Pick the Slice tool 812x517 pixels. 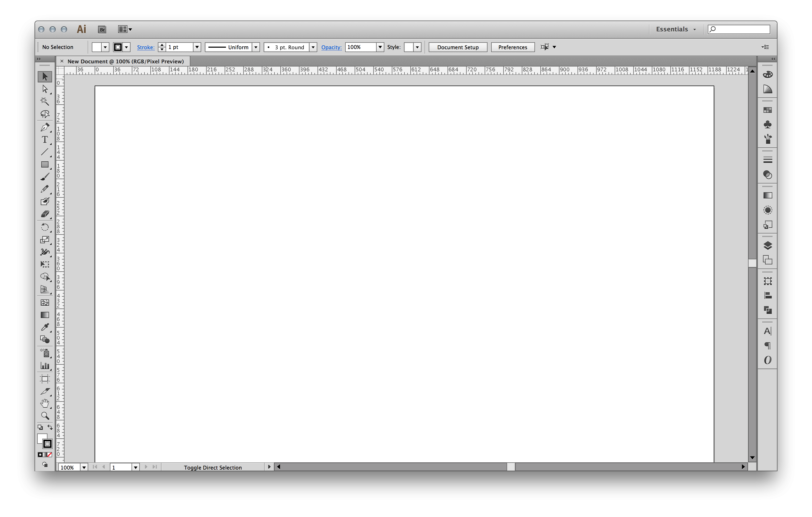pyautogui.click(x=45, y=391)
